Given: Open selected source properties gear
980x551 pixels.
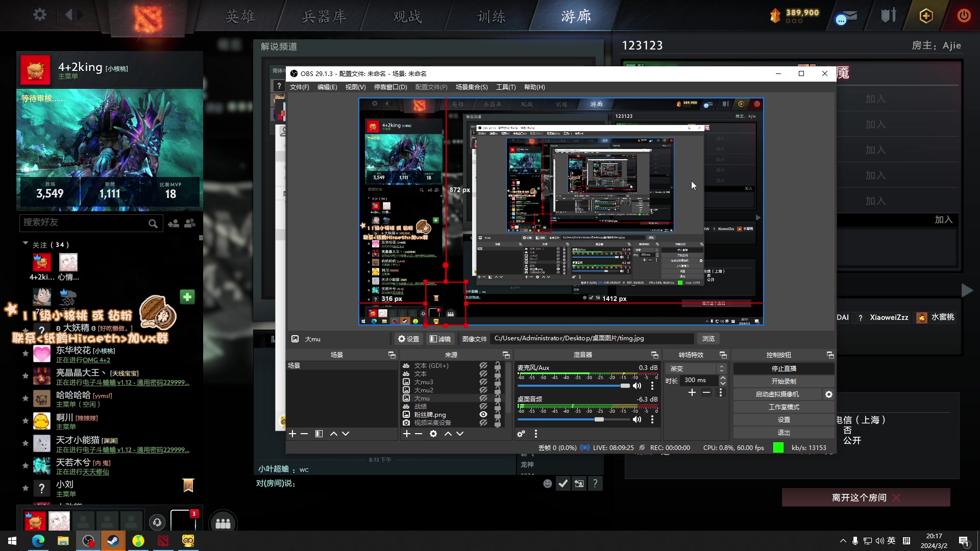Looking at the screenshot, I should (x=433, y=434).
